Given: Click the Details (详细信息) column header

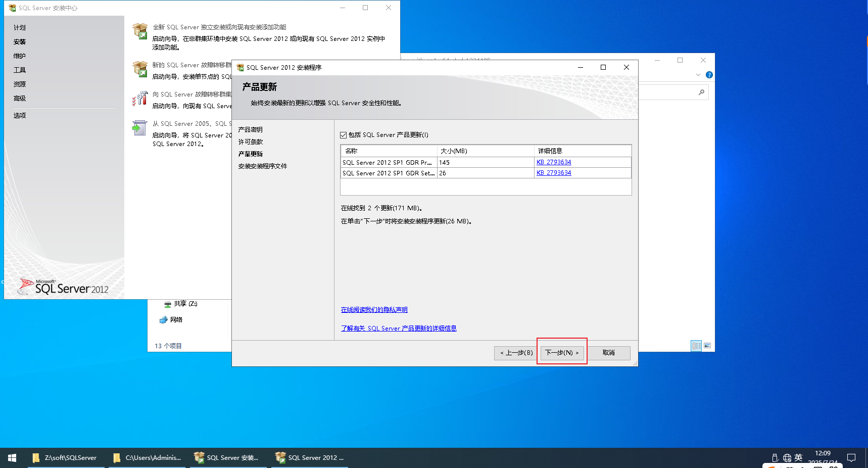Looking at the screenshot, I should [x=583, y=151].
